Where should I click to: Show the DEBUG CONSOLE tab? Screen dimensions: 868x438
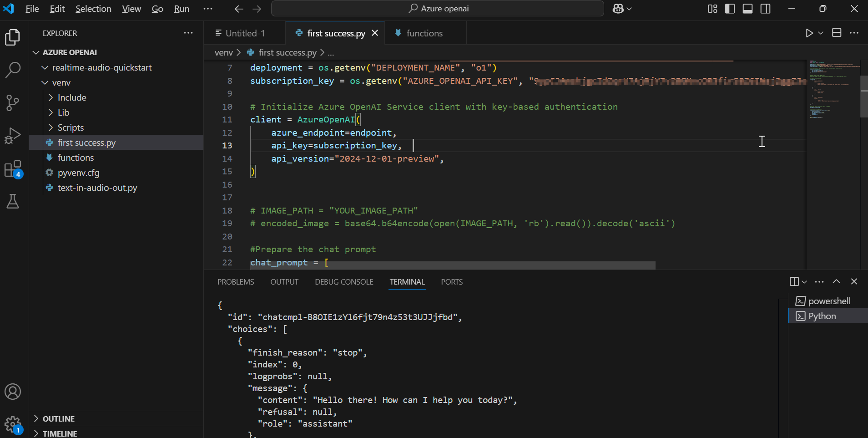(x=344, y=282)
